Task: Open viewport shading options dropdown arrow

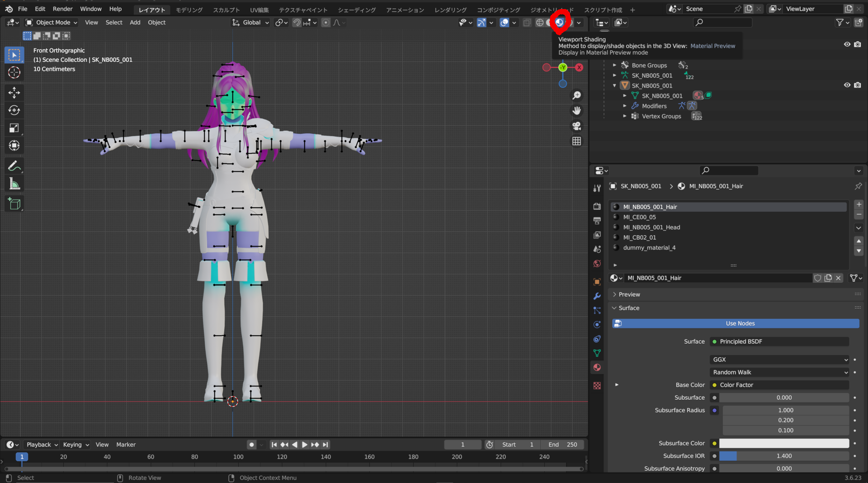Action: pos(579,23)
